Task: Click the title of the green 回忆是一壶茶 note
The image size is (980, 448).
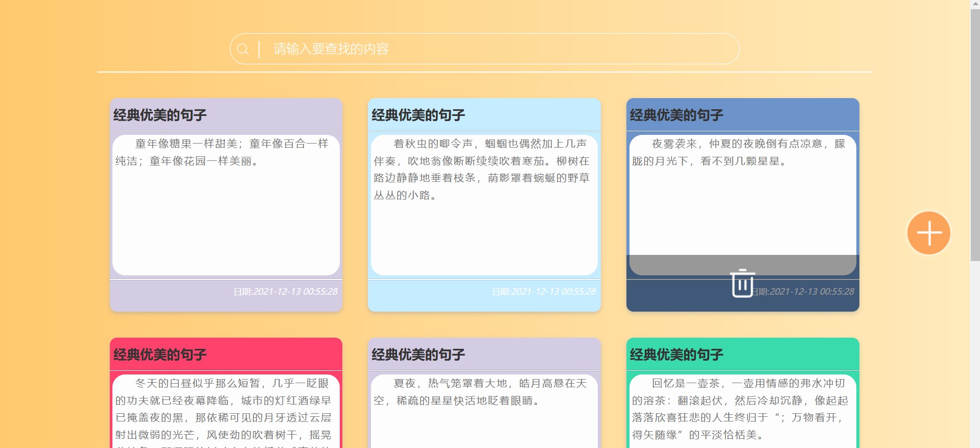Action: (x=676, y=355)
